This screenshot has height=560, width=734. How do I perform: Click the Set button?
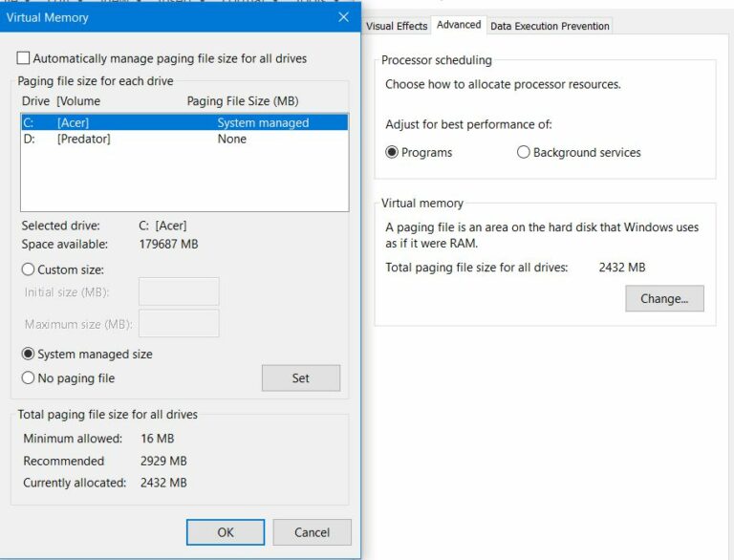[301, 377]
